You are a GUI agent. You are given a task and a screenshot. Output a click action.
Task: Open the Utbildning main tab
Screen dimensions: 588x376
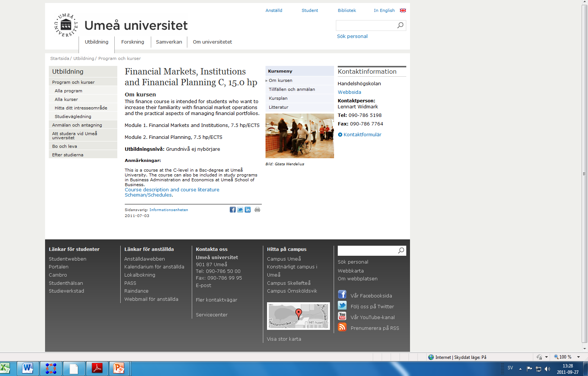96,42
